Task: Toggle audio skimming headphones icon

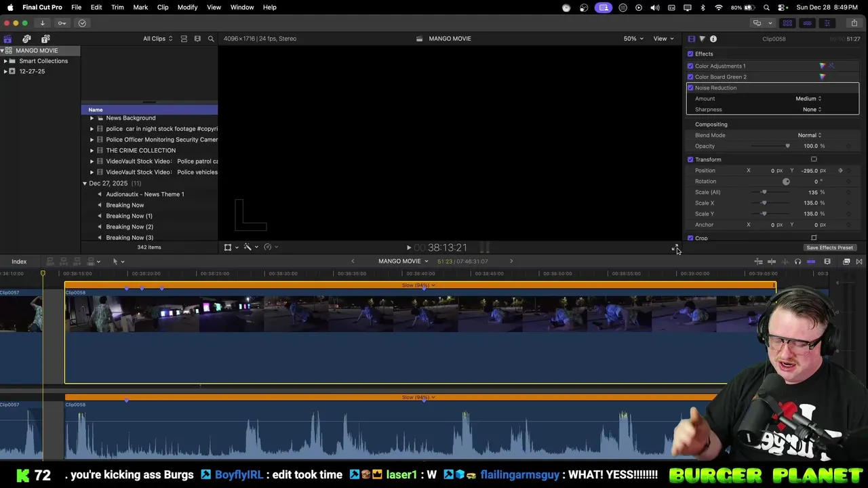Action: pyautogui.click(x=797, y=262)
